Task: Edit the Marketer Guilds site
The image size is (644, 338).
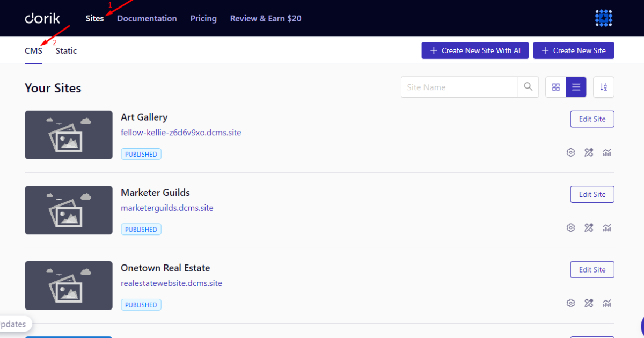Action: [x=592, y=194]
